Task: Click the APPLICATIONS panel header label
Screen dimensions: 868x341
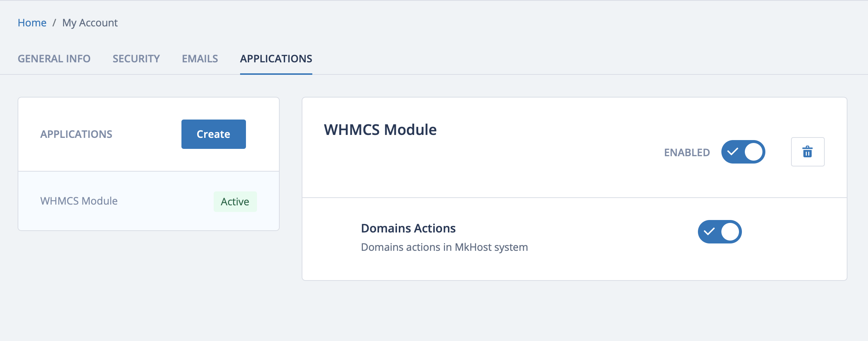Action: pos(76,134)
